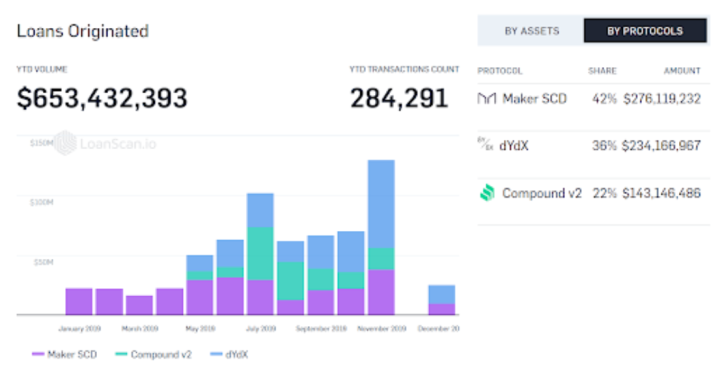Click the August 2019 Compound green segment
720x367 pixels.
[x=290, y=281]
